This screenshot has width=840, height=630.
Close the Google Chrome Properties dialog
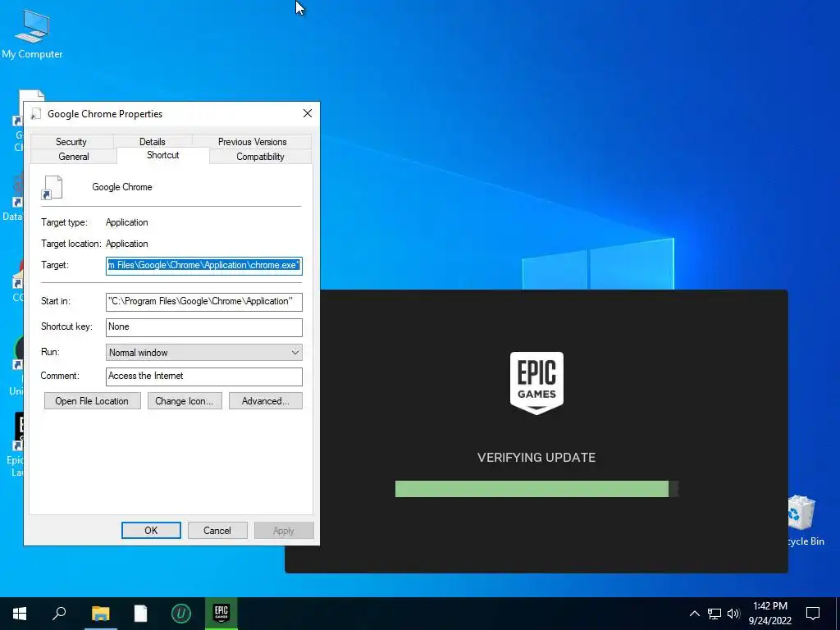pyautogui.click(x=308, y=113)
